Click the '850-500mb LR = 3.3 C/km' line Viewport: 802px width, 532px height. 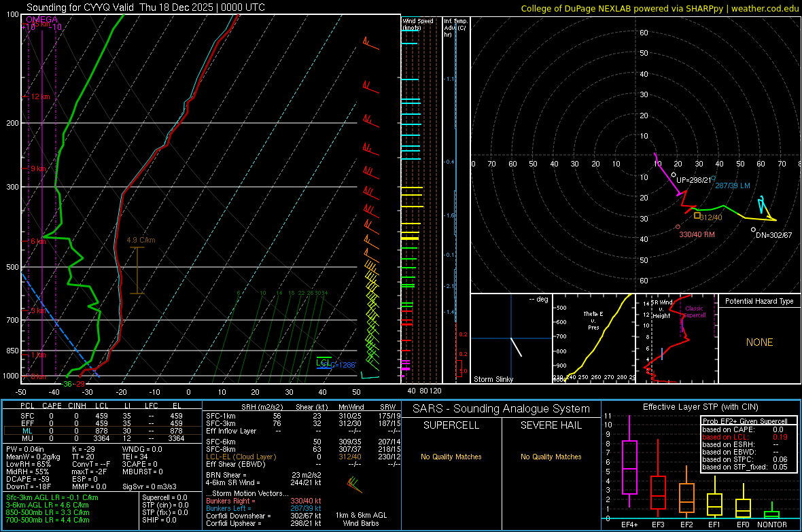click(48, 512)
